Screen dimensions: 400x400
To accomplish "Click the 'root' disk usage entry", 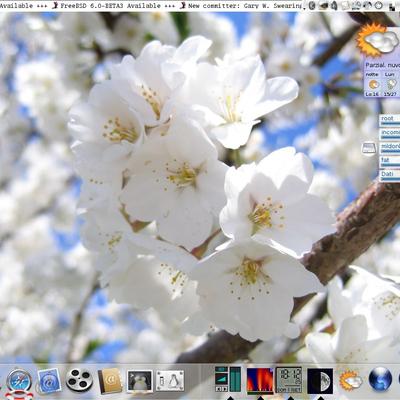I will (390, 120).
